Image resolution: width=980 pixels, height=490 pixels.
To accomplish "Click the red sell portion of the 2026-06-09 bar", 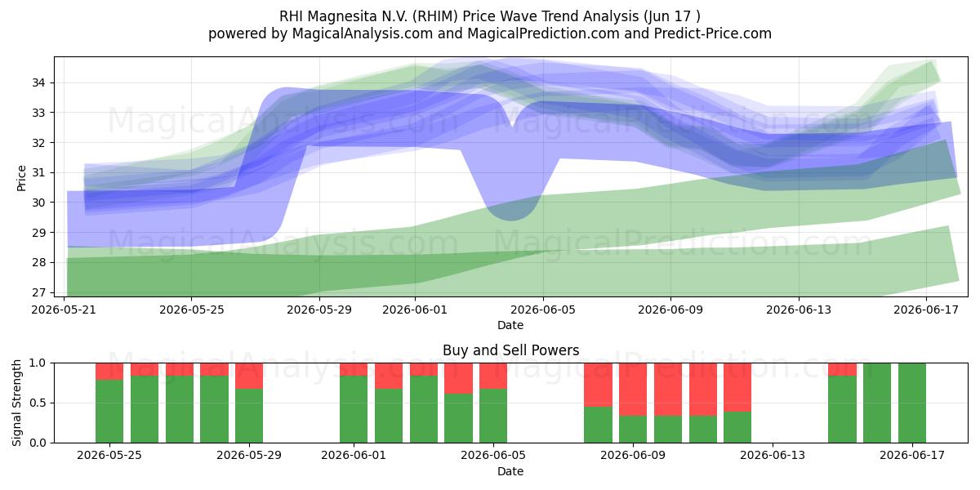I will tap(633, 389).
